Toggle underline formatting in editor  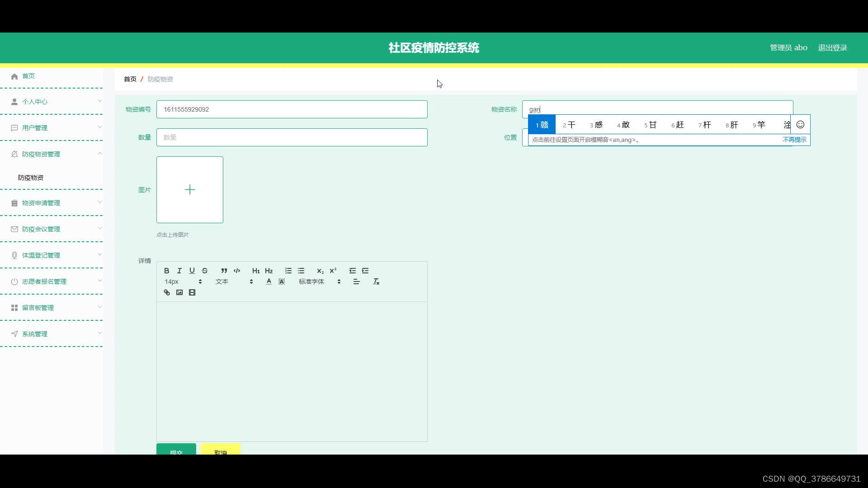(192, 271)
